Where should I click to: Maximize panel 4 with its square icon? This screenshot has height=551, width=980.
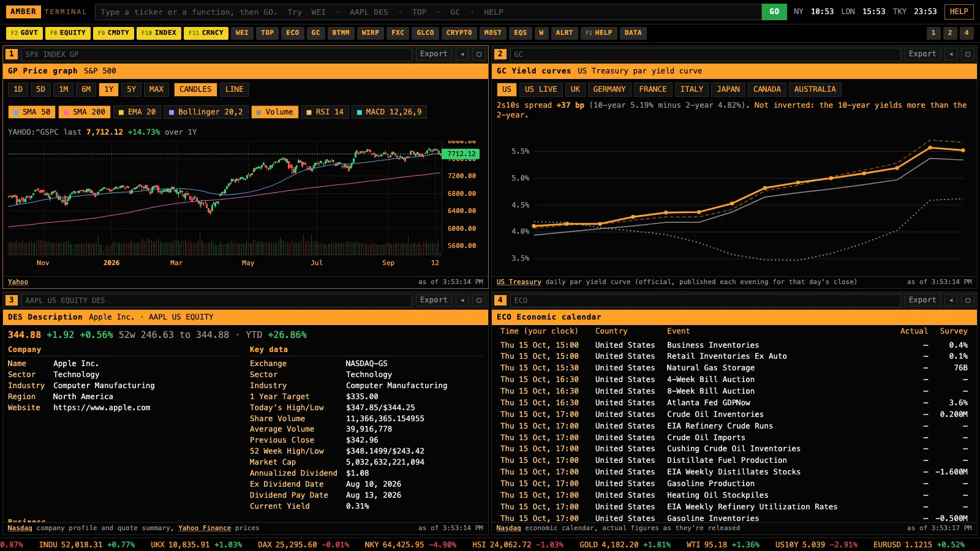tap(968, 300)
